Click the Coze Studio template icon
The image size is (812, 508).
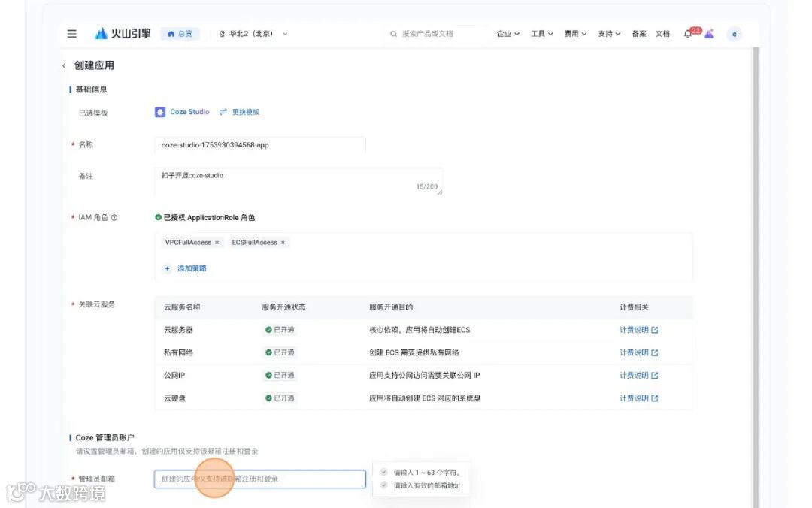tap(160, 112)
